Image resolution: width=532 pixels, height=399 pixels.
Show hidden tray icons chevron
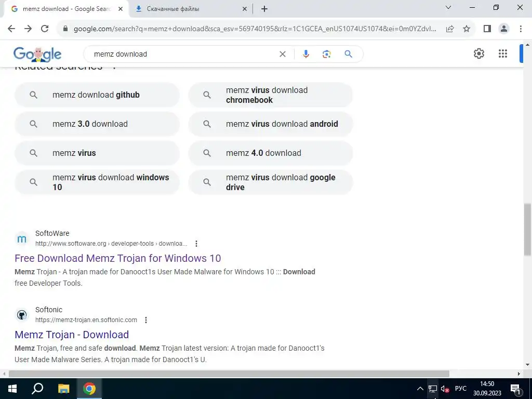tap(420, 389)
